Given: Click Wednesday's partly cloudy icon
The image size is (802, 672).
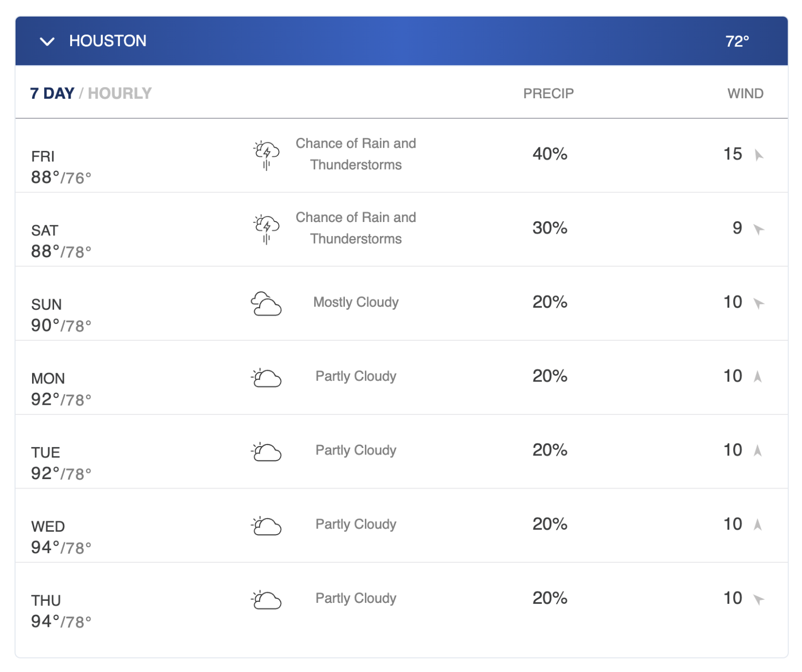Looking at the screenshot, I should (x=266, y=526).
